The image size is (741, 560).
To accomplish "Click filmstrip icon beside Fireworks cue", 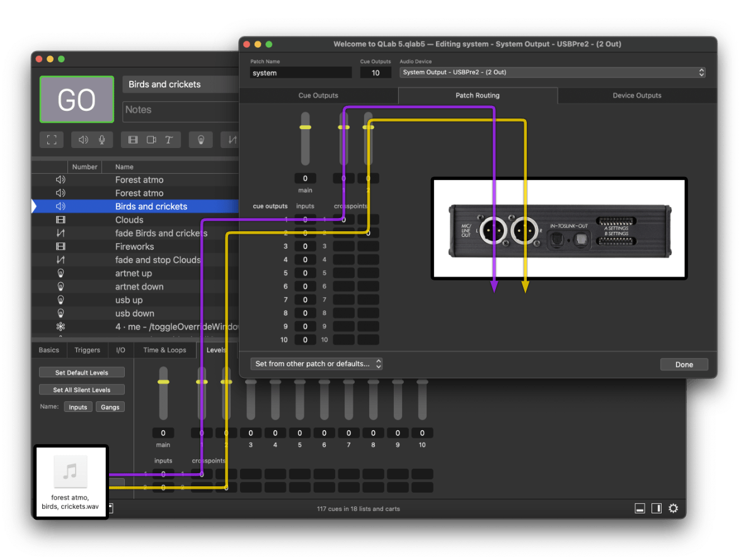I will coord(60,246).
